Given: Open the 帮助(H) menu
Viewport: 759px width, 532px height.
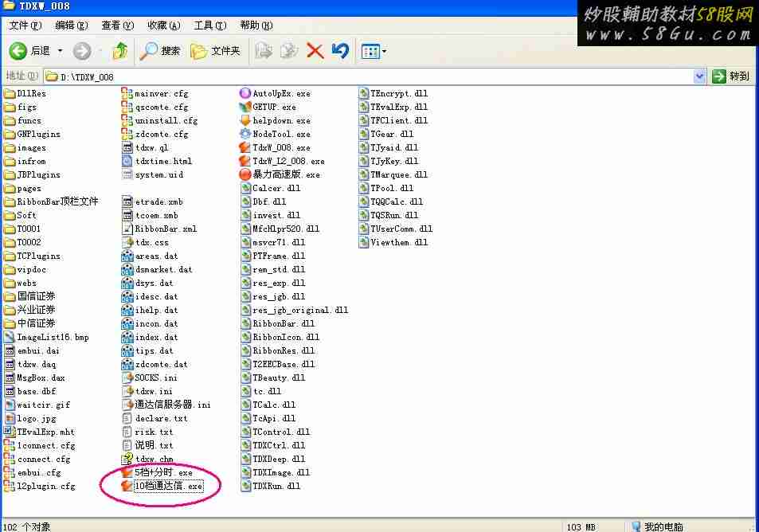Looking at the screenshot, I should [256, 25].
